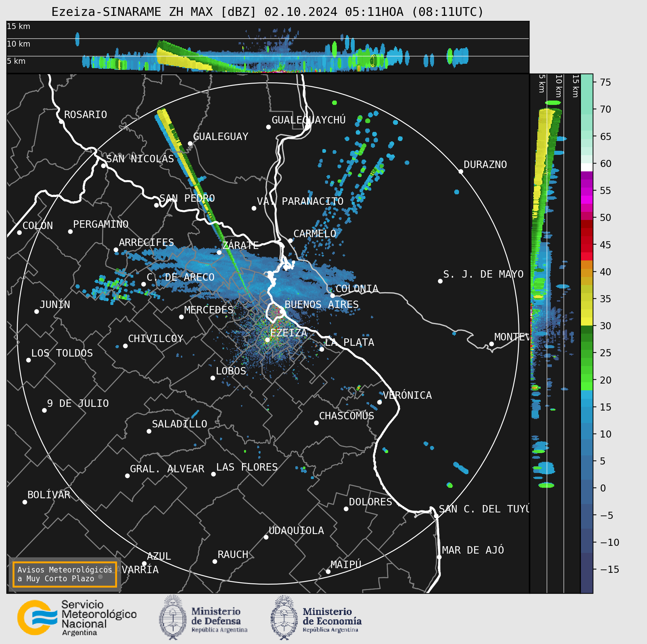Click the LA PLATA label

349,342
